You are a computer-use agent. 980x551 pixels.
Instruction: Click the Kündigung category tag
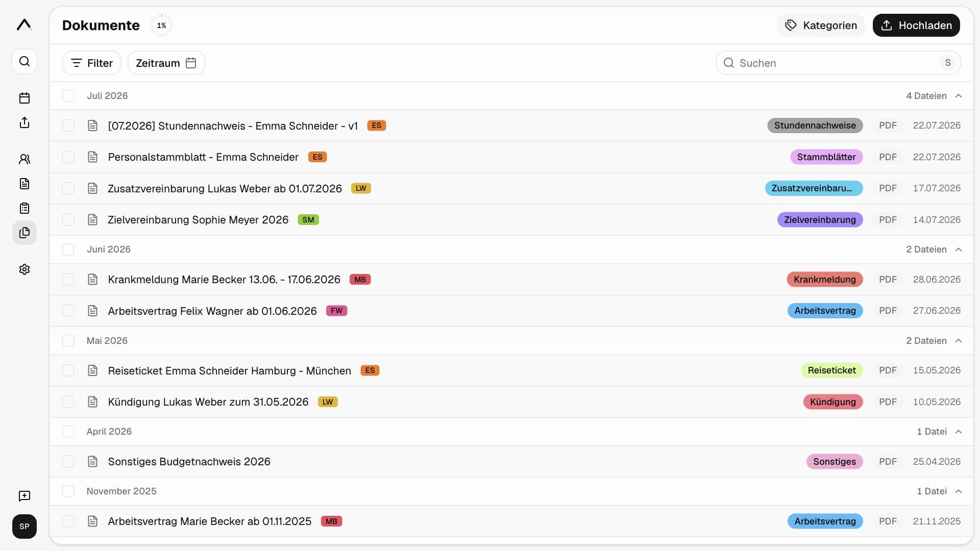(833, 402)
